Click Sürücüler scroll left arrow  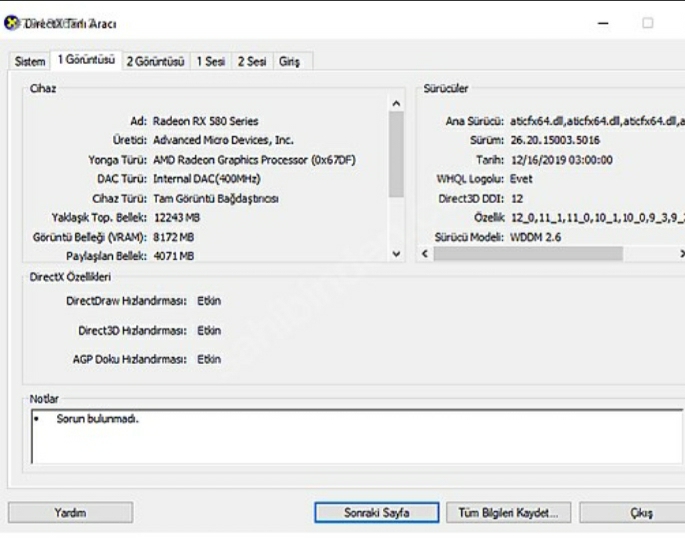tap(425, 254)
